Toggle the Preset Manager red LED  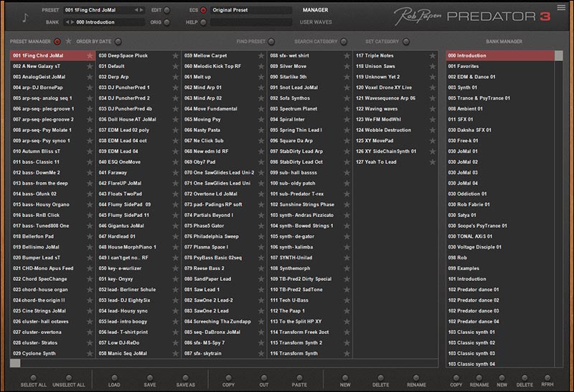[x=57, y=42]
